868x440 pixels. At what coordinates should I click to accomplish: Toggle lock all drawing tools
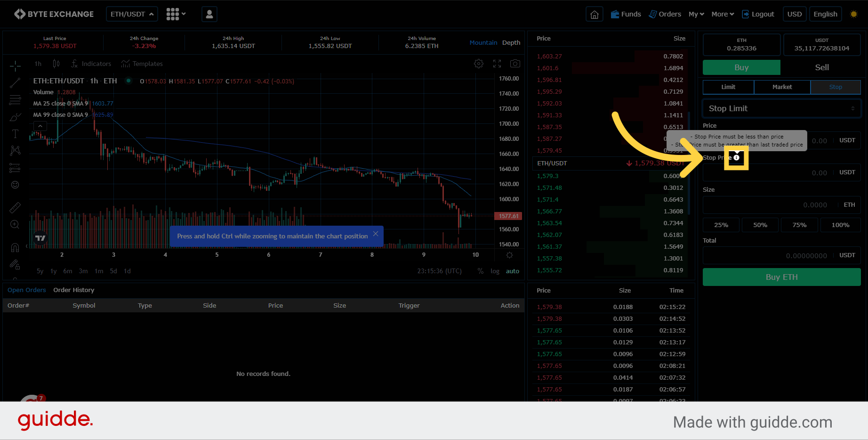(15, 265)
